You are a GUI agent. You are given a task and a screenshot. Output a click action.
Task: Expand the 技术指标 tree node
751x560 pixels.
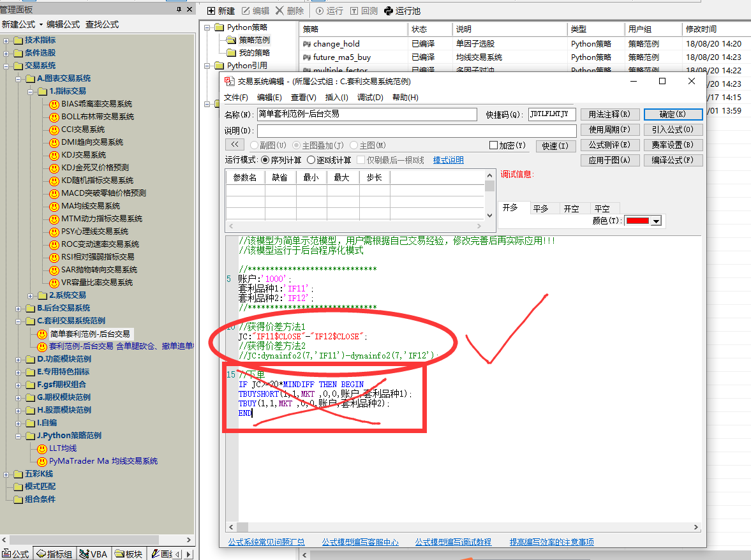click(x=6, y=40)
